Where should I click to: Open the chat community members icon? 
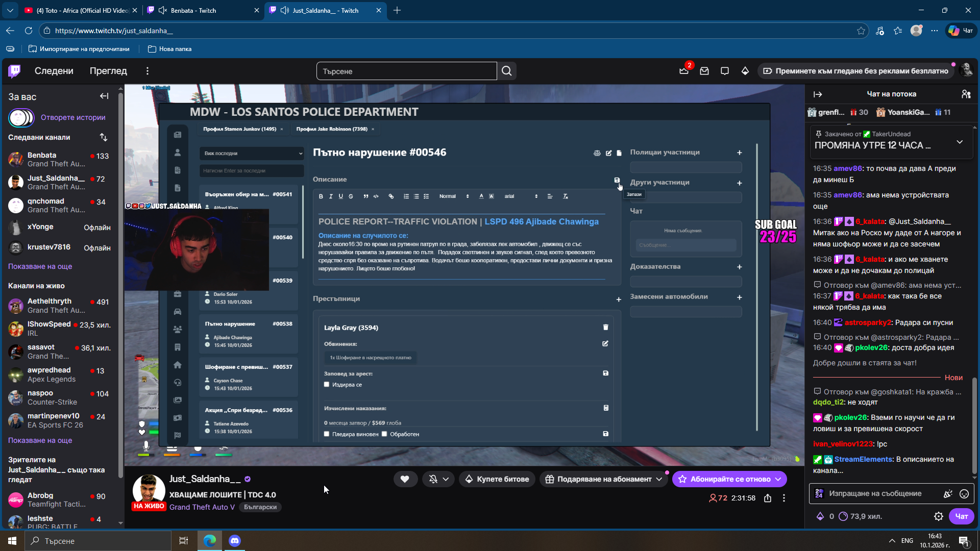(966, 94)
